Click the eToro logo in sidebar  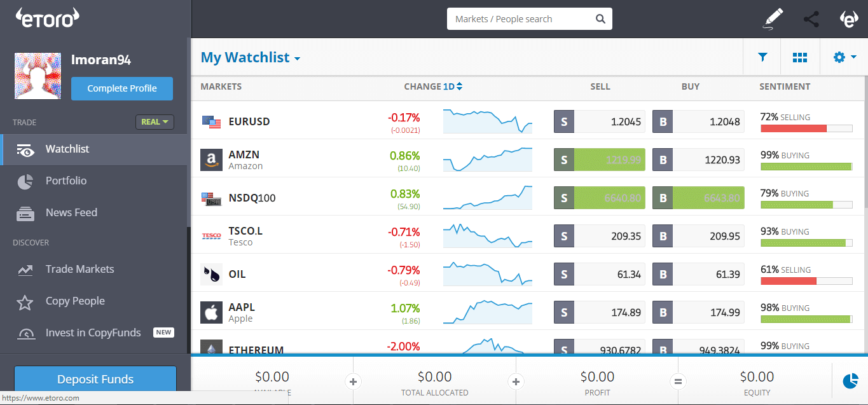pyautogui.click(x=48, y=18)
